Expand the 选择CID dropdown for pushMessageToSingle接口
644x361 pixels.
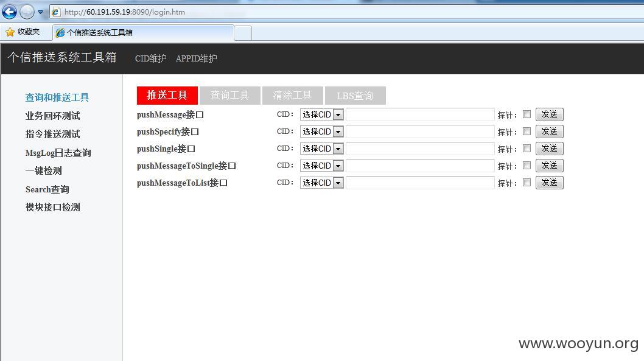coord(321,166)
